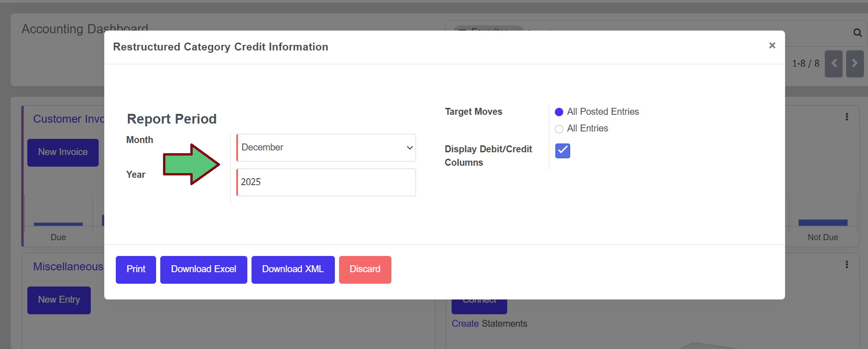Export report with Download XML

pyautogui.click(x=293, y=269)
